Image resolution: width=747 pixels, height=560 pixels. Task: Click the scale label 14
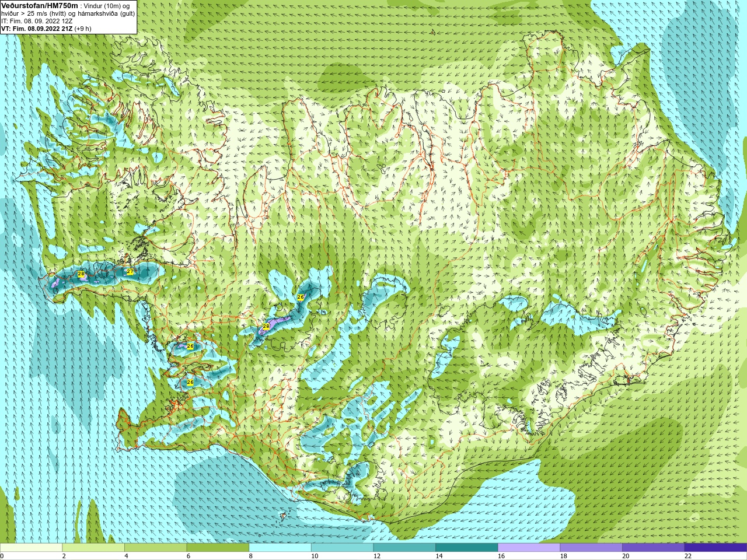(439, 556)
